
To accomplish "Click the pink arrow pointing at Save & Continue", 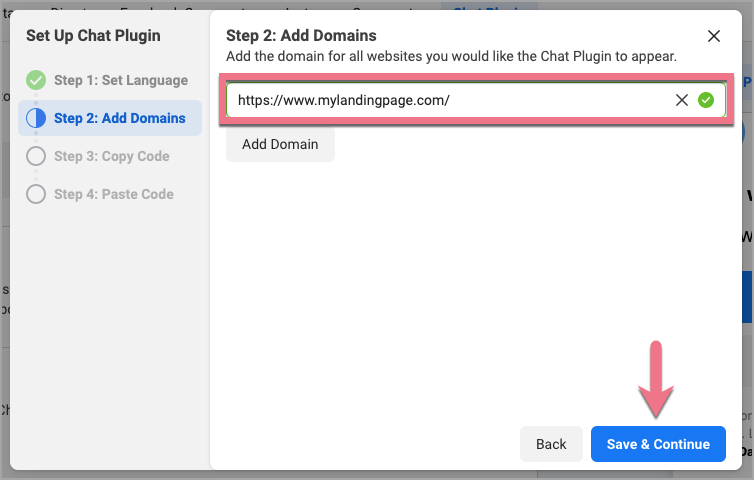I will click(x=657, y=378).
